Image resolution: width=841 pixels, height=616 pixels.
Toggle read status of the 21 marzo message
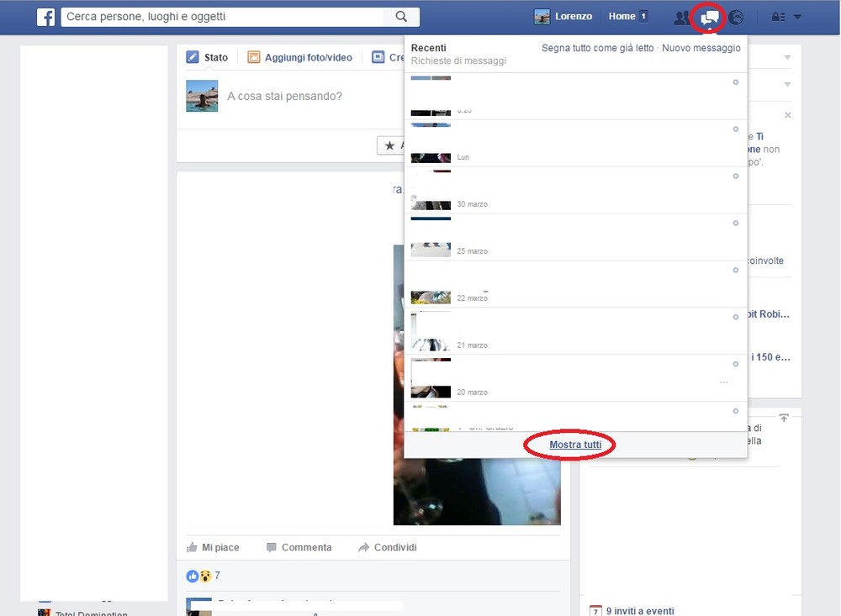point(736,318)
